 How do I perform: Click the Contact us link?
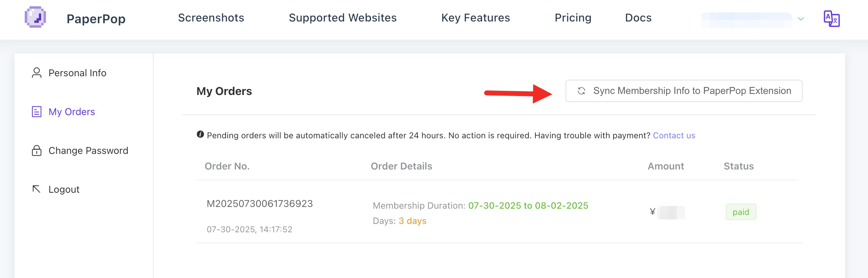pyautogui.click(x=674, y=136)
